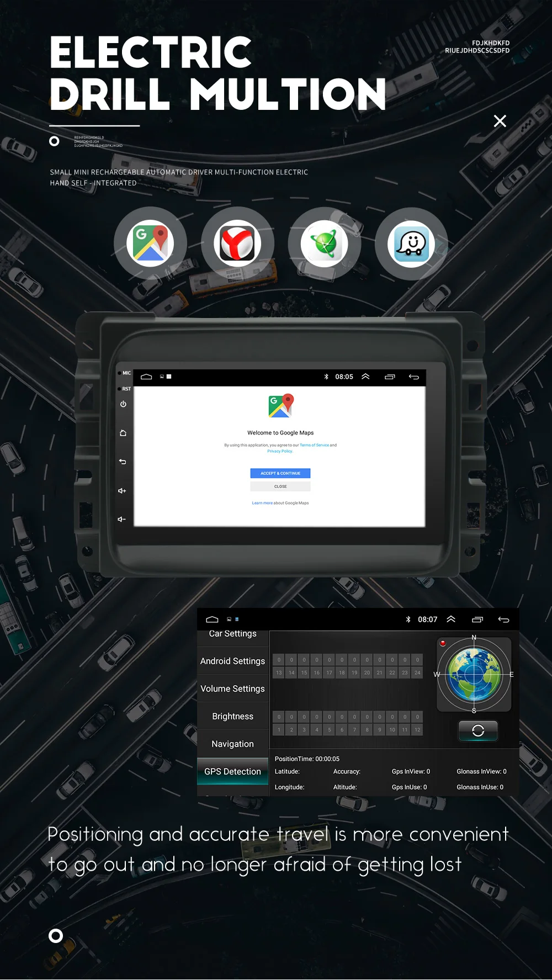Screen dimensions: 552x980
Task: Tap the double chevron icon next to 08:05
Action: pyautogui.click(x=365, y=377)
